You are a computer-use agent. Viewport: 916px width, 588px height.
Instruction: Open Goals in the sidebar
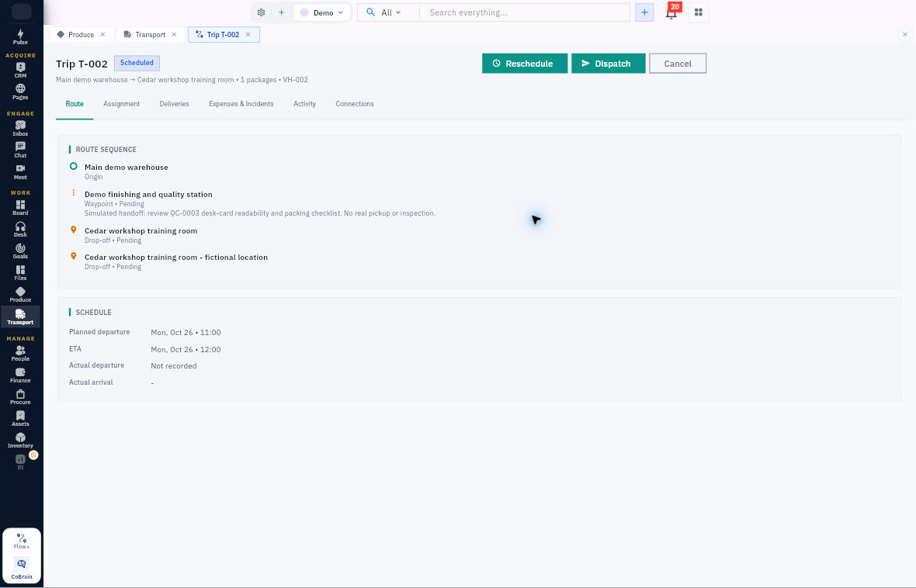[x=20, y=251]
